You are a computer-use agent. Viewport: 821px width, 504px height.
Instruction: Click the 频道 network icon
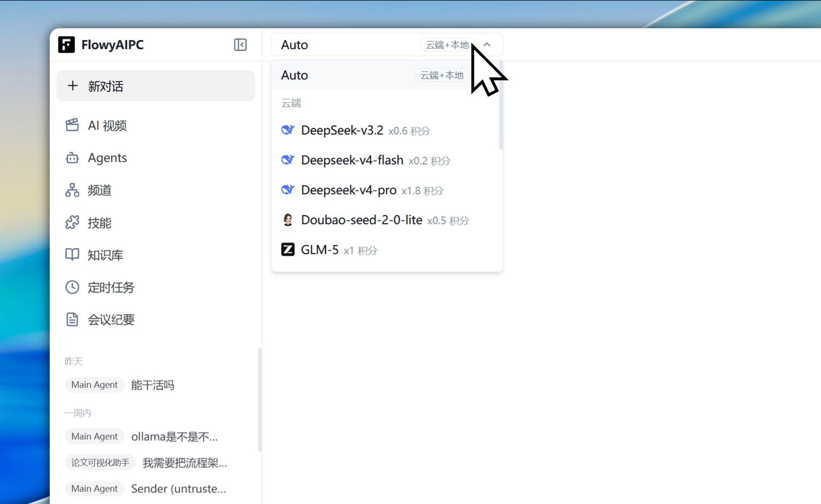[x=72, y=190]
